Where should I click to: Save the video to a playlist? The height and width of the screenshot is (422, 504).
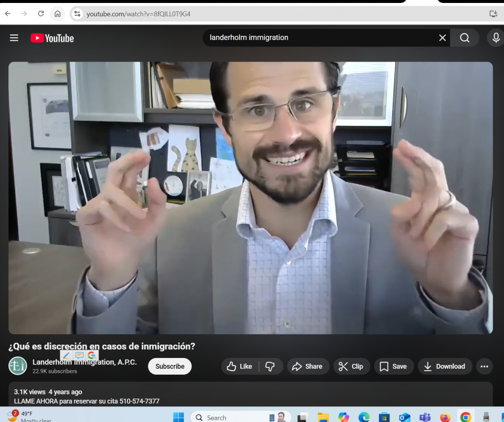coord(393,366)
